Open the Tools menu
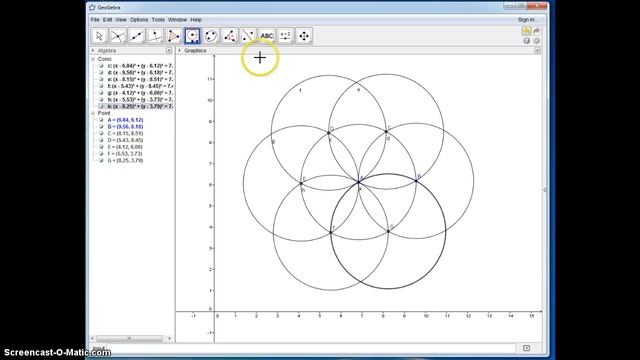640x360 pixels. pos(158,20)
